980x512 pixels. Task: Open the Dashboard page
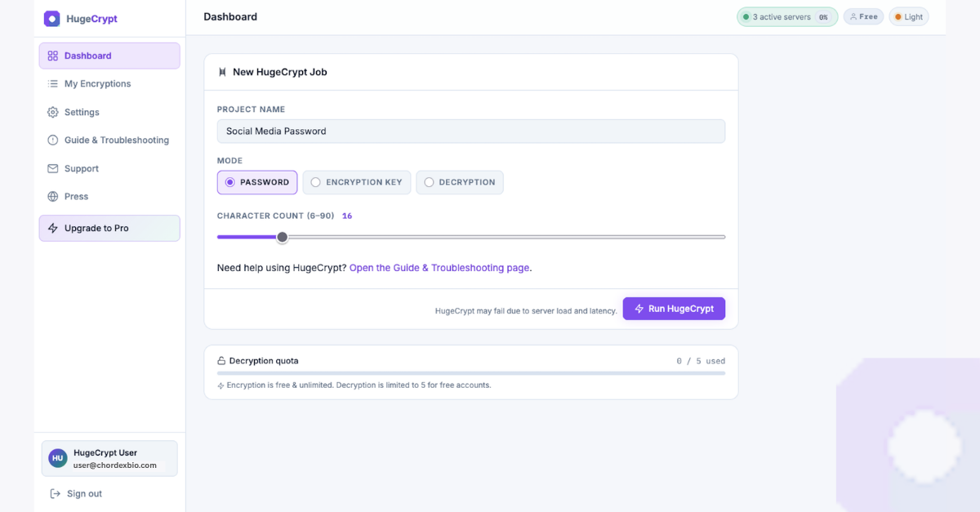(109, 56)
